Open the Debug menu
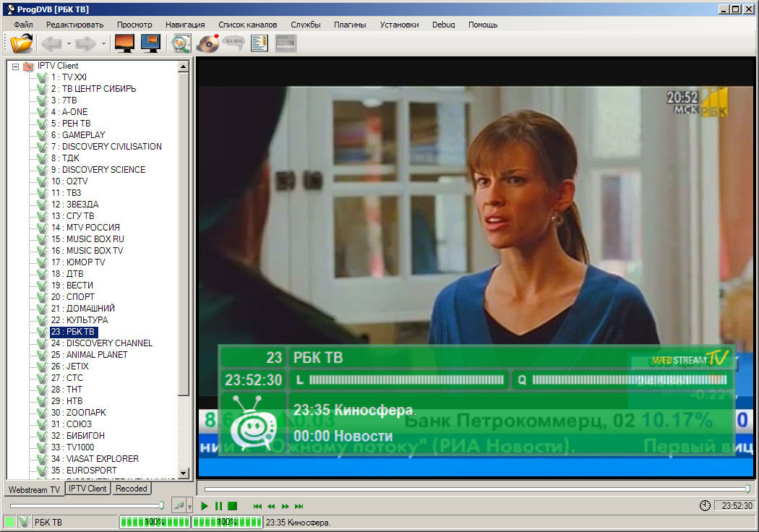 (443, 25)
